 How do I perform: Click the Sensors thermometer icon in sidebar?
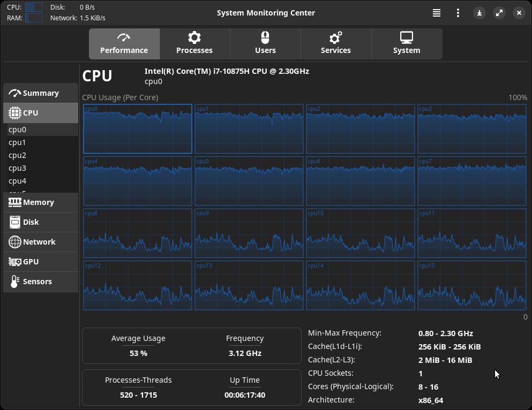point(15,282)
